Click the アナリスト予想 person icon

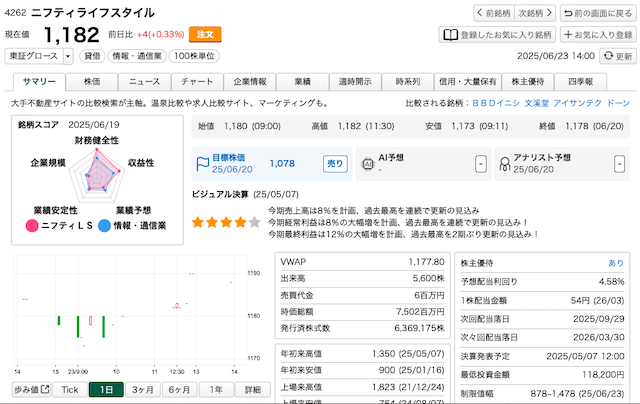(x=505, y=164)
